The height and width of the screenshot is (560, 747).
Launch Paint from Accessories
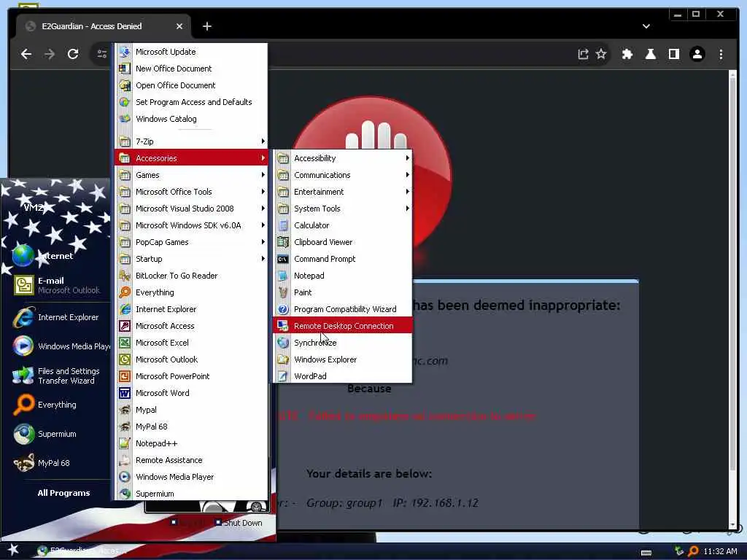click(x=343, y=292)
